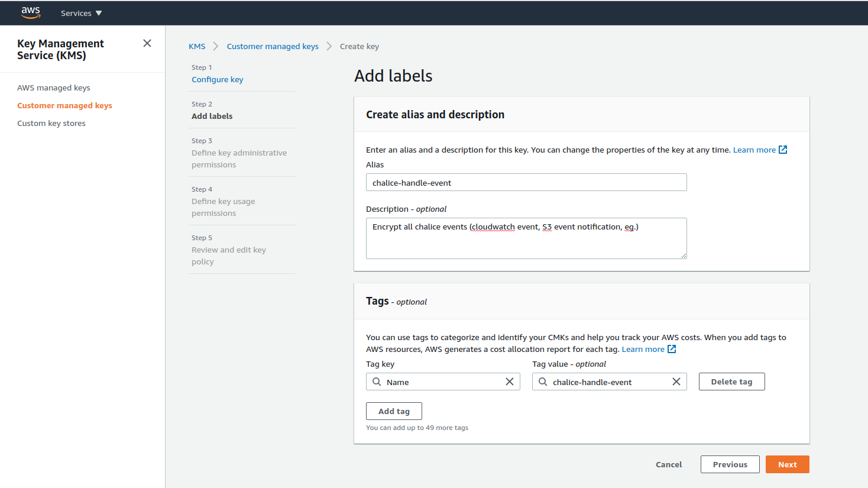Focus the Alias input field

pyautogui.click(x=526, y=182)
